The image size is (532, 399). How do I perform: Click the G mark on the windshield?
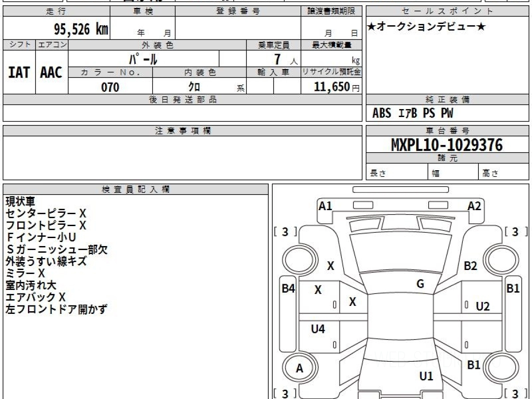[x=420, y=284]
